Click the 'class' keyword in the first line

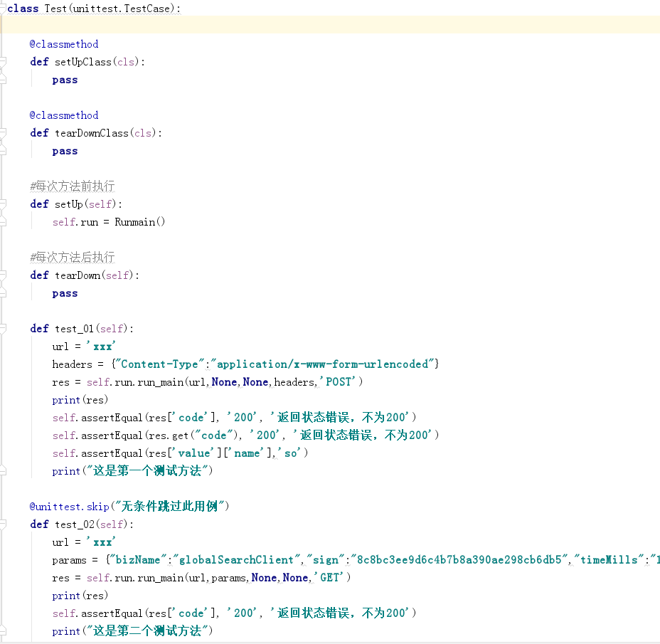pyautogui.click(x=23, y=9)
